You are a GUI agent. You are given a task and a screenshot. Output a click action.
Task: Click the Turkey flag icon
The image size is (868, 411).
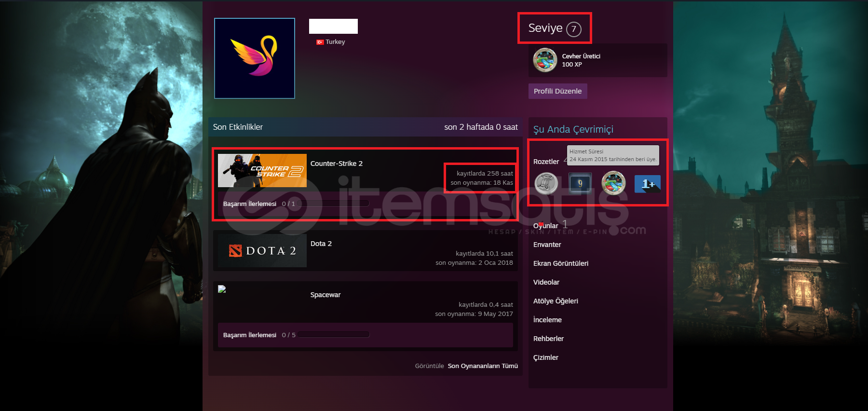point(320,42)
